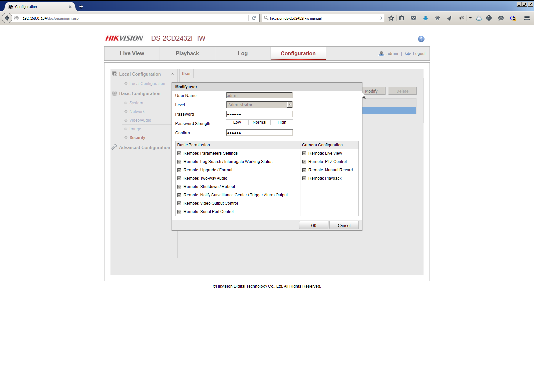
Task: Toggle Remote: Log Search checkbox
Action: (179, 162)
